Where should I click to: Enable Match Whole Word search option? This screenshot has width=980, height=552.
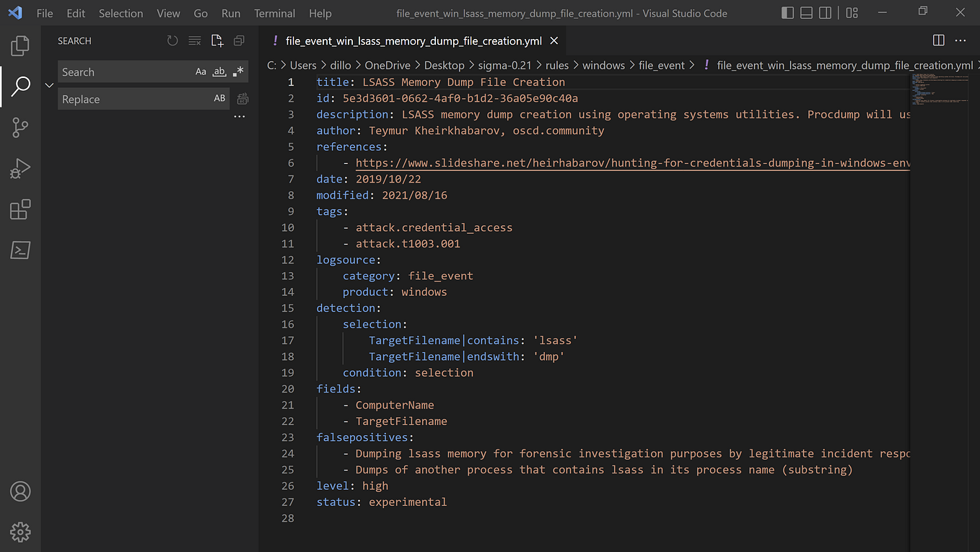[219, 71]
